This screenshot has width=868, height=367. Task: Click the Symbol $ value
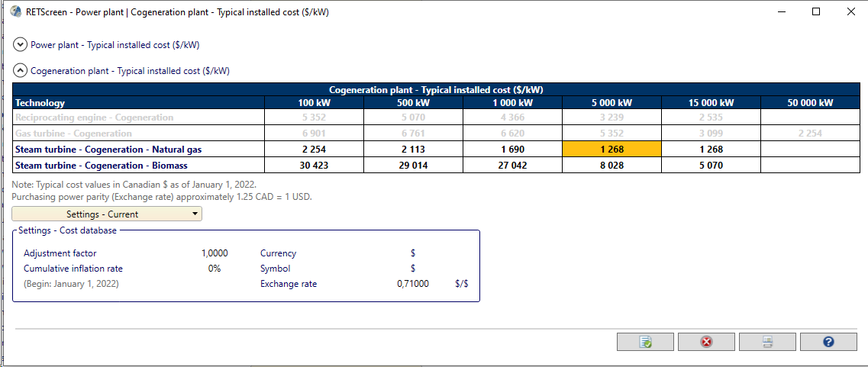[x=413, y=269]
